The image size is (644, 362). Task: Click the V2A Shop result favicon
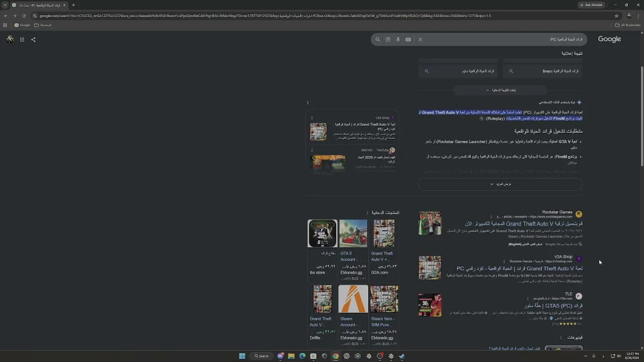(579, 258)
